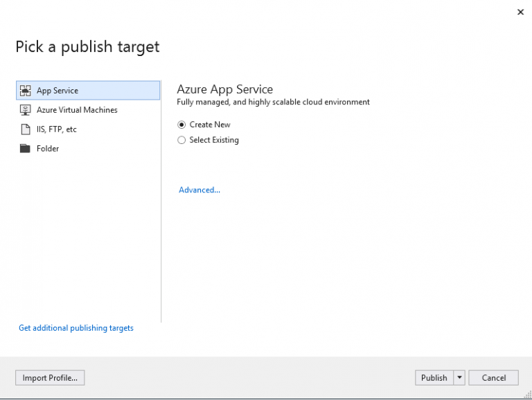Switch to IIS, FTP, etc target
This screenshot has height=400, width=532.
click(57, 129)
